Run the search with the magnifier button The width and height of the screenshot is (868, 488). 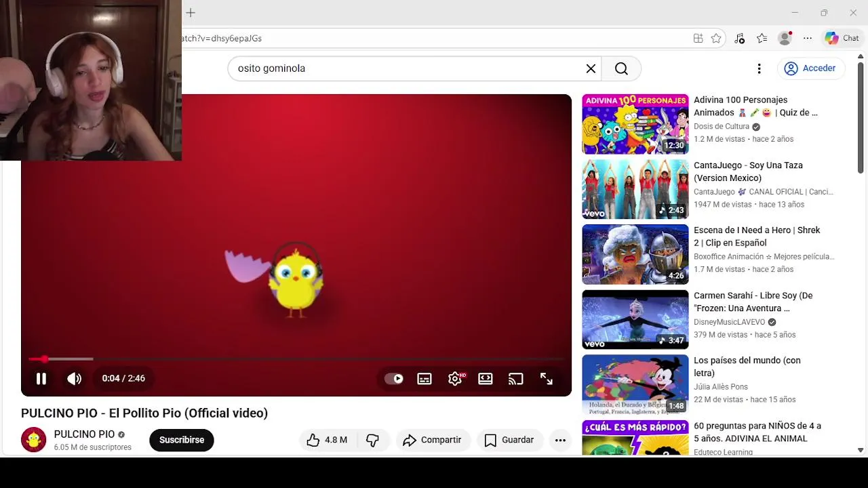621,68
